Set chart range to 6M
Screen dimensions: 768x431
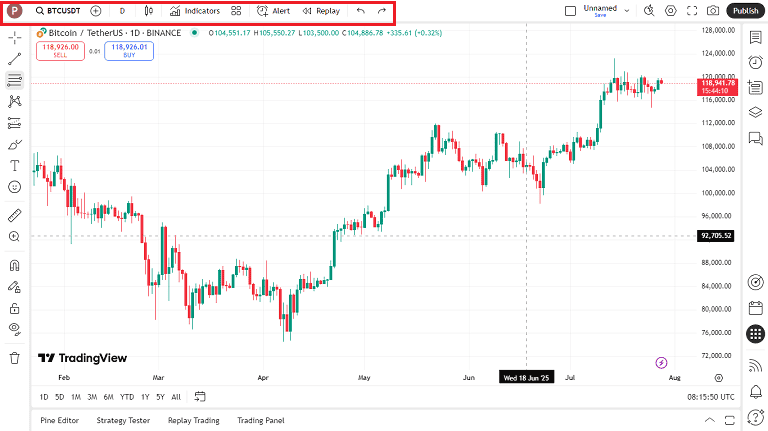[x=109, y=397]
